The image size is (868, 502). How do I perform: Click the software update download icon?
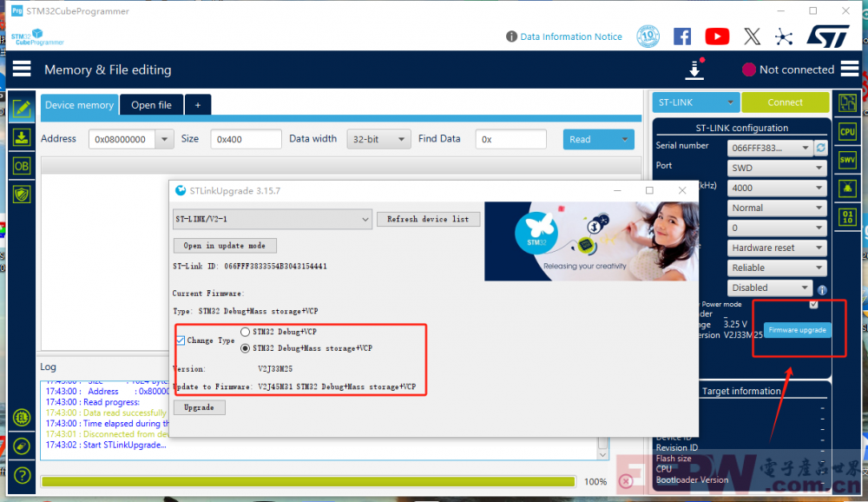tap(694, 69)
